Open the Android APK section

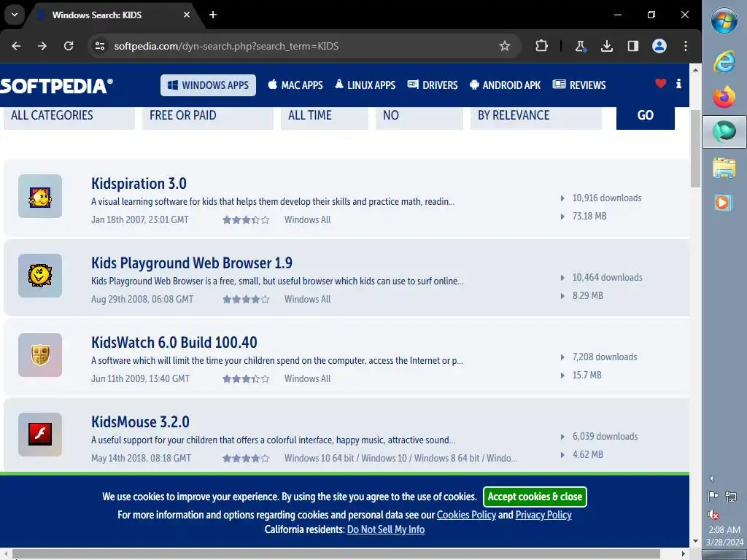[505, 85]
